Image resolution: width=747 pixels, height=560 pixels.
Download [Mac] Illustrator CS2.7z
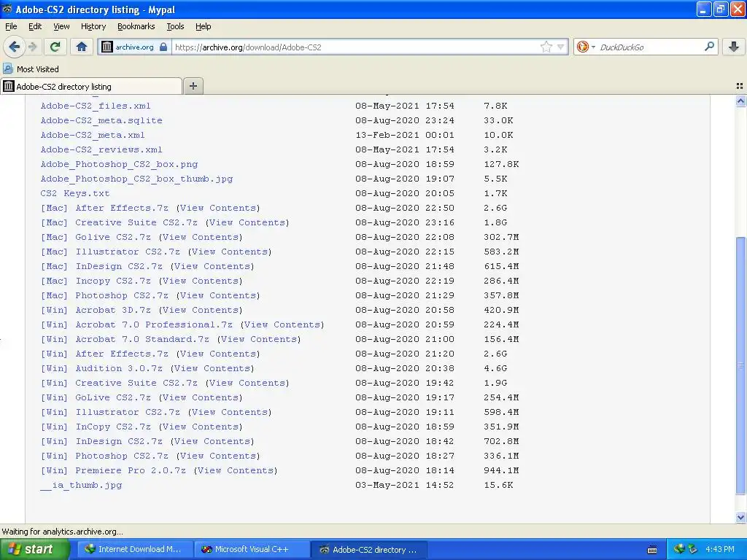110,252
